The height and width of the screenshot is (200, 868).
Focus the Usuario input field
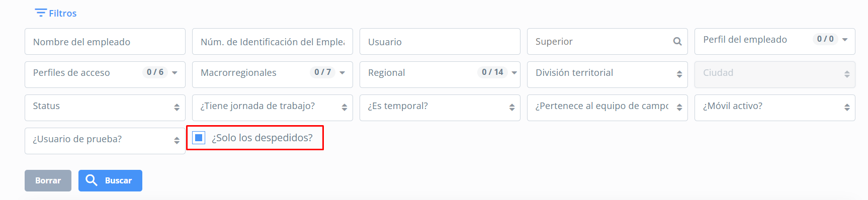pyautogui.click(x=440, y=41)
